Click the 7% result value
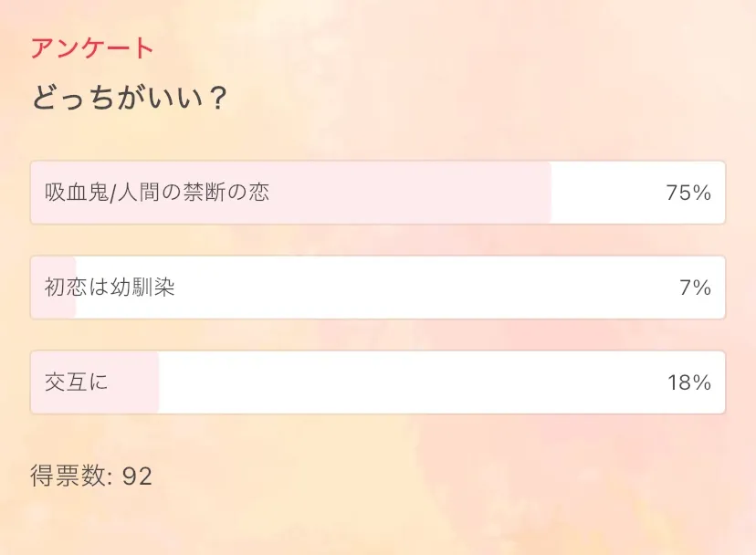This screenshot has height=555, width=756. tap(695, 288)
